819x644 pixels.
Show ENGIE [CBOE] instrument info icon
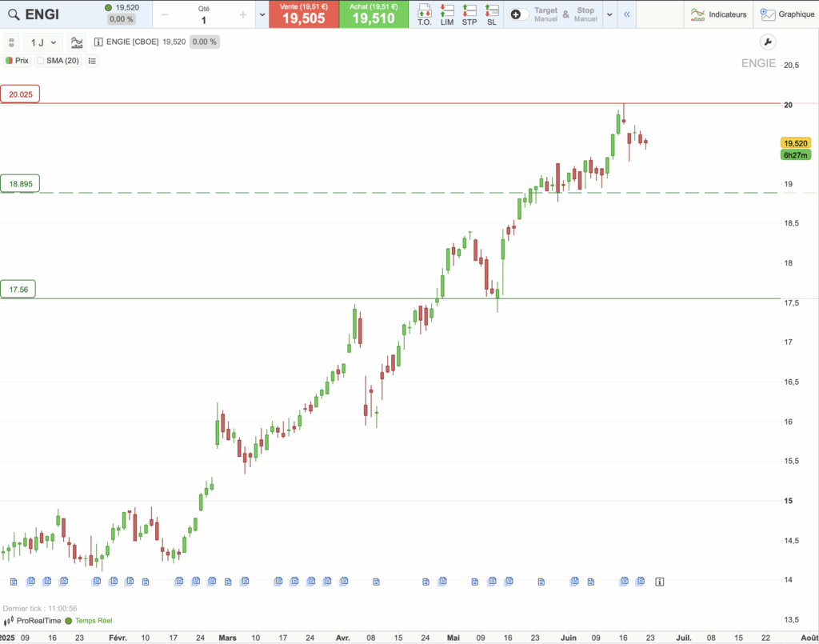pyautogui.click(x=98, y=42)
